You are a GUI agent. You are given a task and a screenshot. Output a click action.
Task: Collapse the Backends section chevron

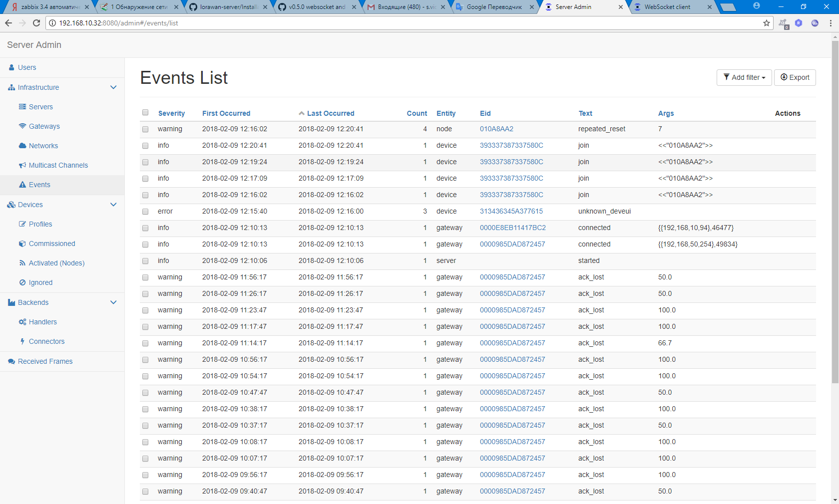113,302
